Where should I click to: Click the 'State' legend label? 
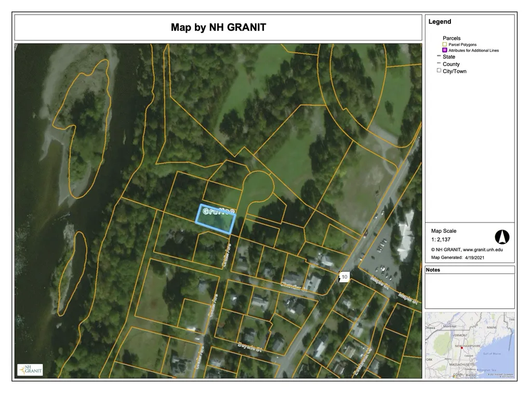tap(449, 57)
